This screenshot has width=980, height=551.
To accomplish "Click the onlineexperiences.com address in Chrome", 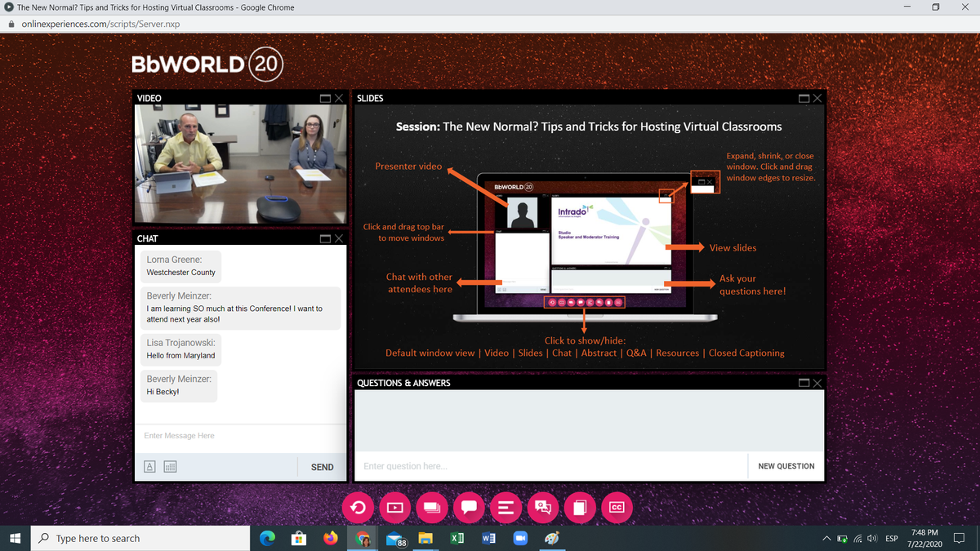I will pos(100,24).
